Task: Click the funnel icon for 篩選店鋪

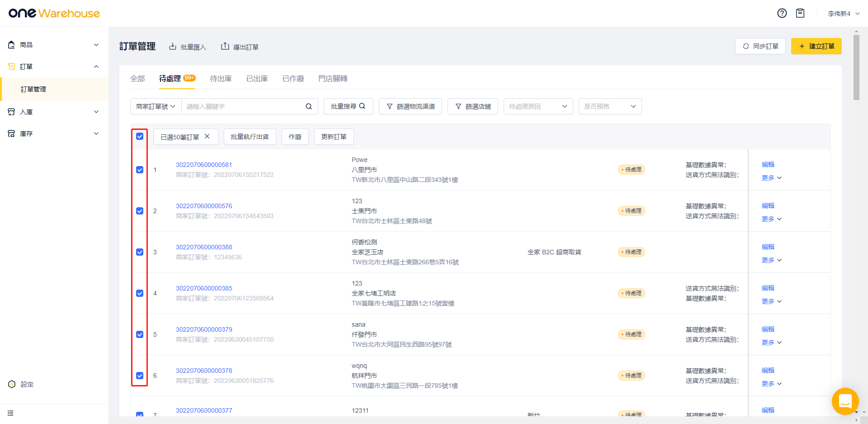Action: coord(458,106)
